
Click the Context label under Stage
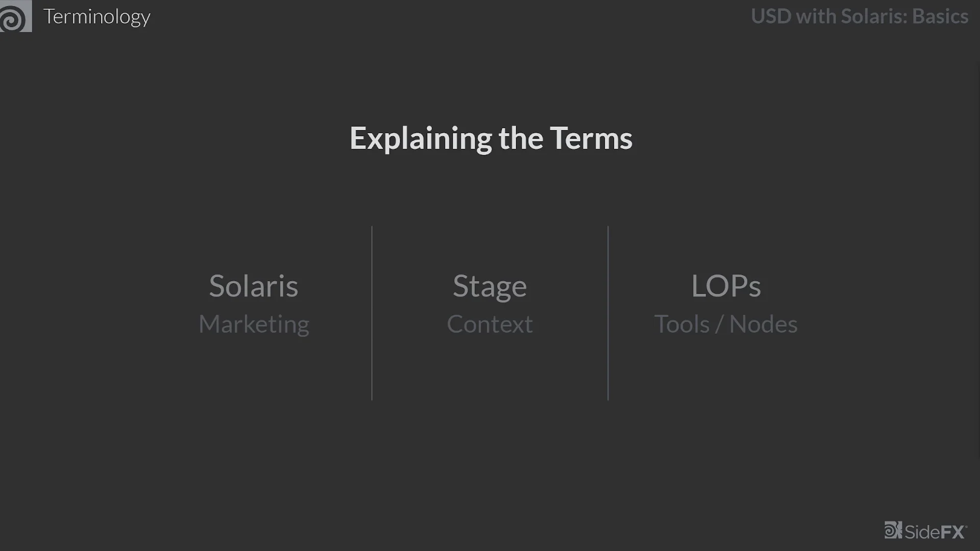point(489,324)
